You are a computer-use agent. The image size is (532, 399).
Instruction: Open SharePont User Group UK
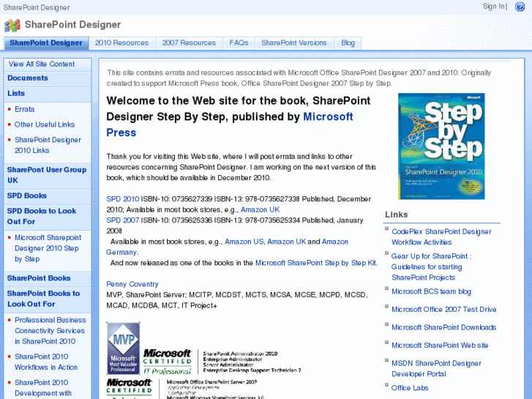[47, 175]
